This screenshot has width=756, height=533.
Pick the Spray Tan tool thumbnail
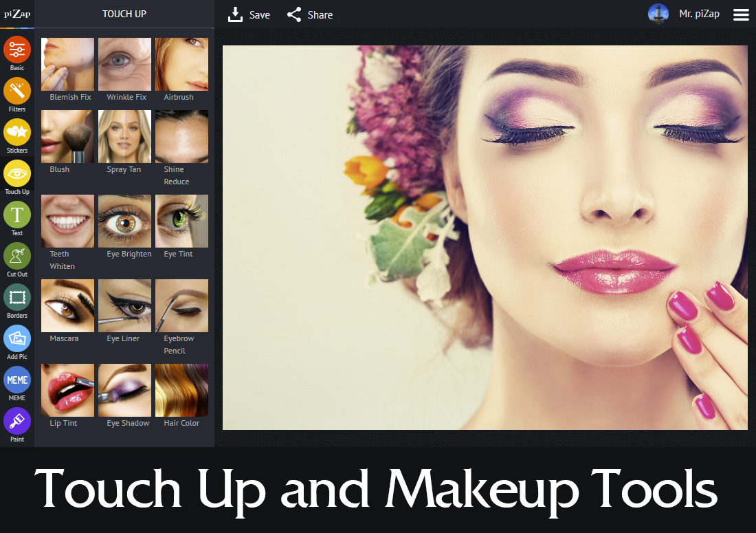tap(124, 136)
